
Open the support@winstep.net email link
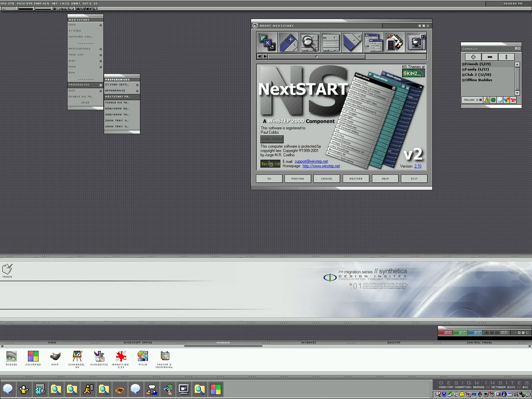point(311,162)
